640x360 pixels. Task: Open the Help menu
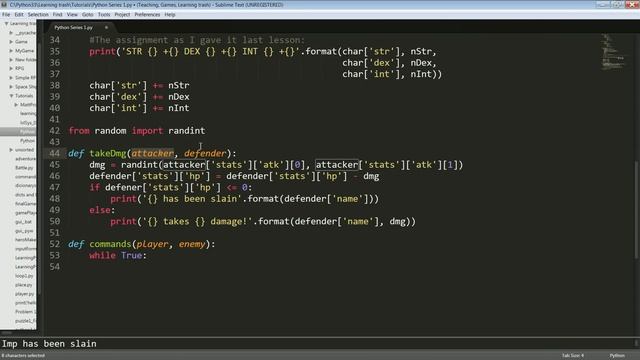pyautogui.click(x=170, y=14)
